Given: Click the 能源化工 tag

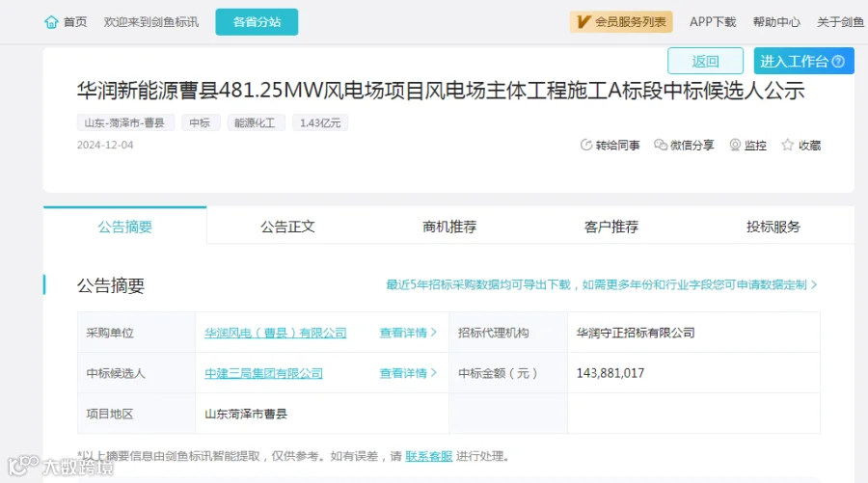Looking at the screenshot, I should pyautogui.click(x=256, y=122).
